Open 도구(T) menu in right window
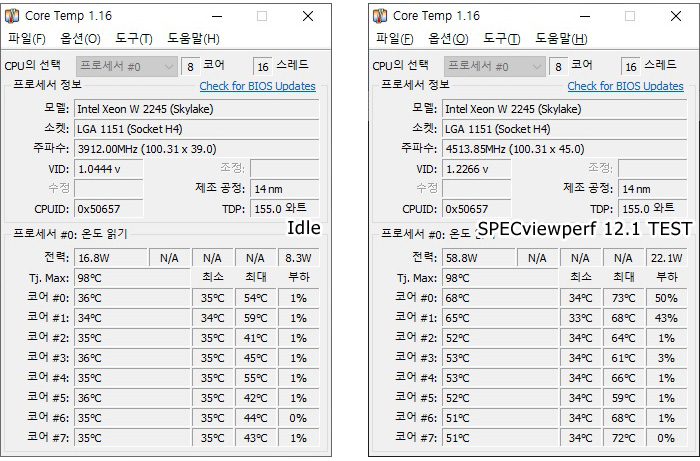Screen dimensions: 700x461 (501, 39)
